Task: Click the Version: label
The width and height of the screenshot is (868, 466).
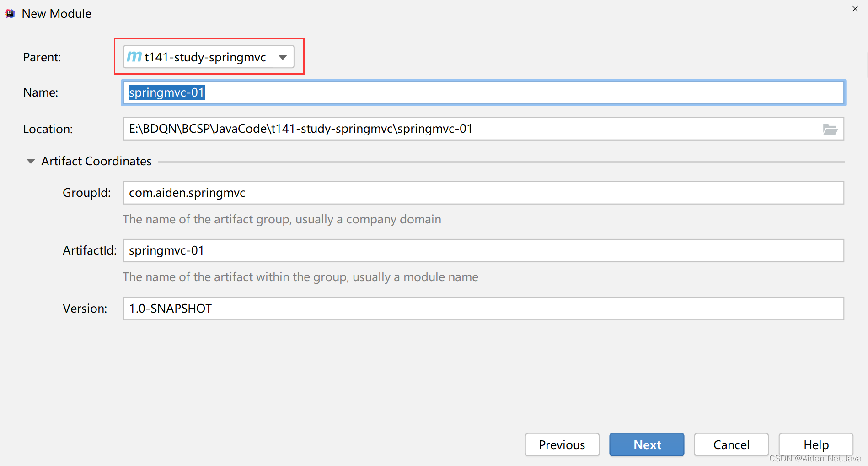Action: [85, 309]
